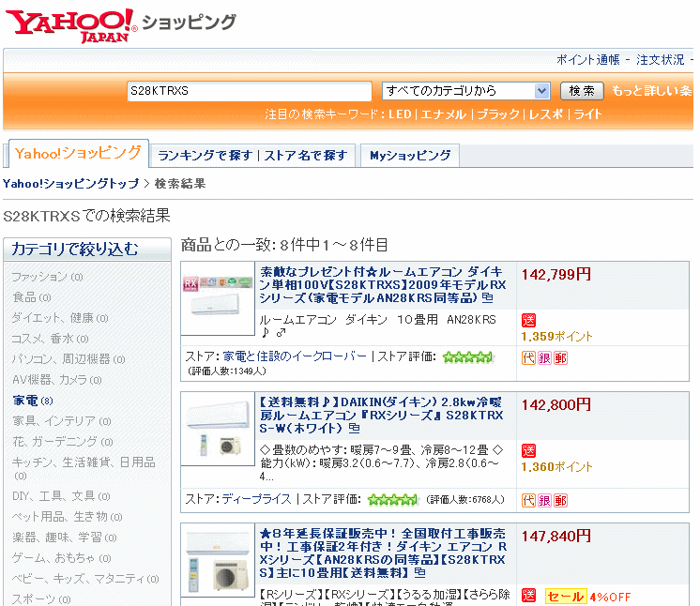Viewport: 700px width, 606px height.
Task: Click the LED trending keyword
Action: (400, 114)
